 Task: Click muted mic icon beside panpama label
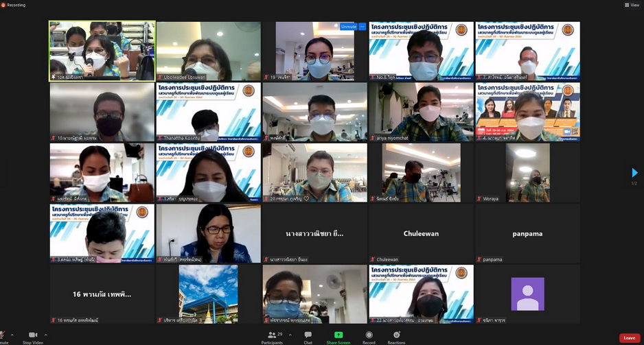click(479, 259)
